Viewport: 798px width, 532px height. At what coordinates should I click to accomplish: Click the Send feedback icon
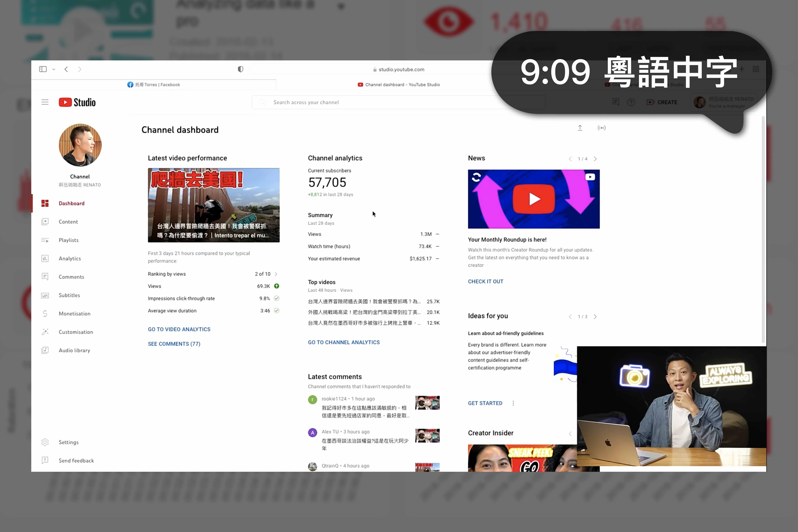[45, 460]
